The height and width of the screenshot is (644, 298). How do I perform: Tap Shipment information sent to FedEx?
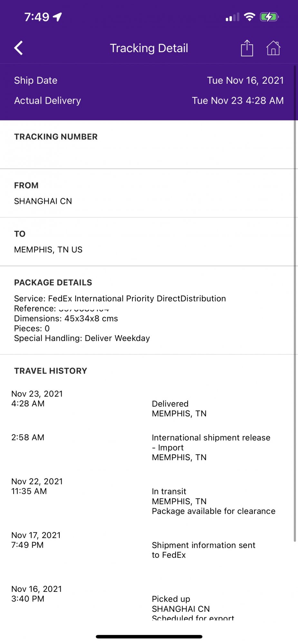tap(204, 550)
